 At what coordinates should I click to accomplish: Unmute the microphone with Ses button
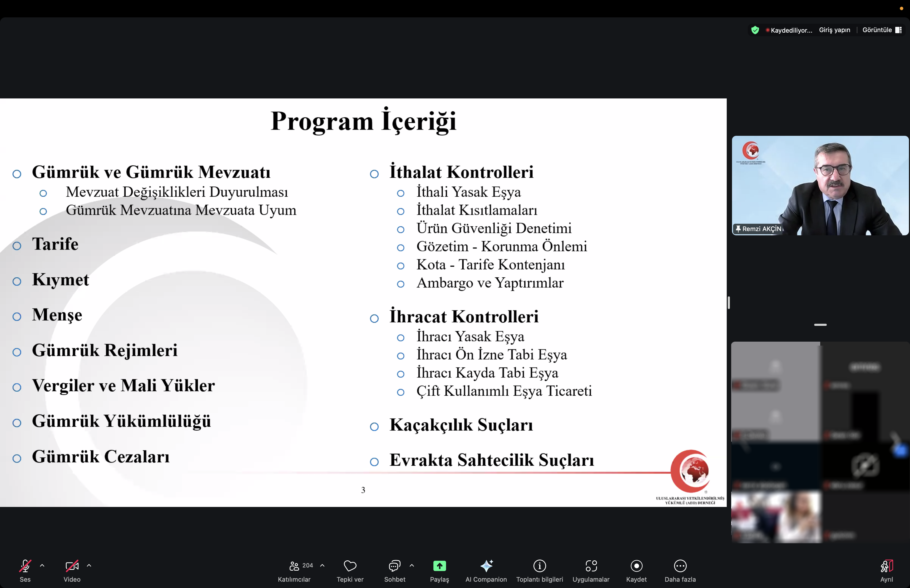pyautogui.click(x=25, y=567)
